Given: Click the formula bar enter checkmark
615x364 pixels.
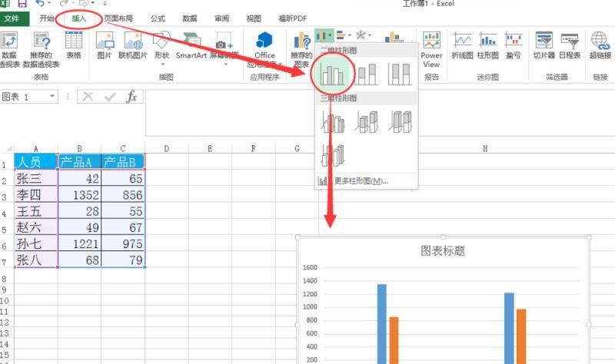Looking at the screenshot, I should pyautogui.click(x=109, y=97).
